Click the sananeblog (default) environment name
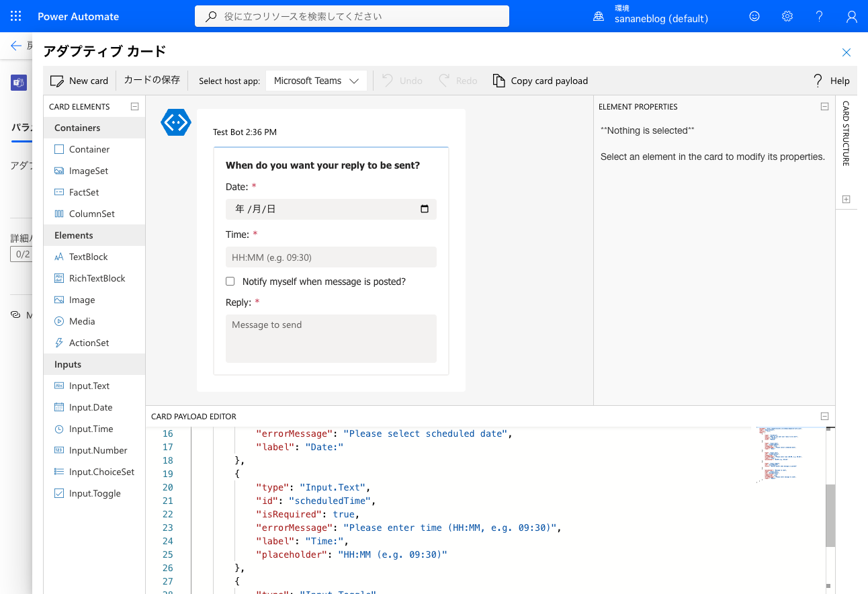The image size is (868, 594). [x=661, y=19]
